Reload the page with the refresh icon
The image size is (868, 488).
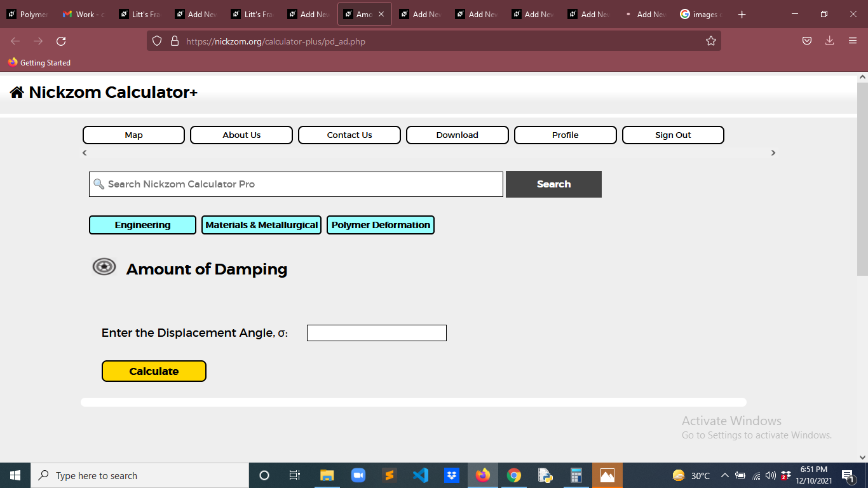(61, 41)
